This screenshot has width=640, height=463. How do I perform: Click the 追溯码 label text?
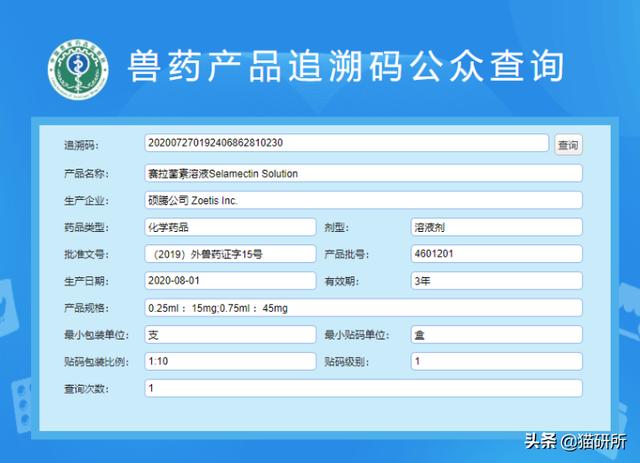click(81, 145)
